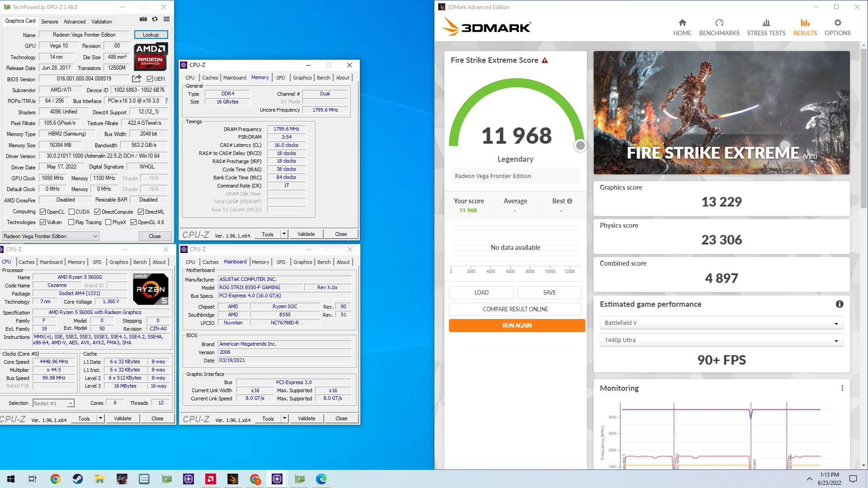Open Windows Start menu

click(x=11, y=479)
